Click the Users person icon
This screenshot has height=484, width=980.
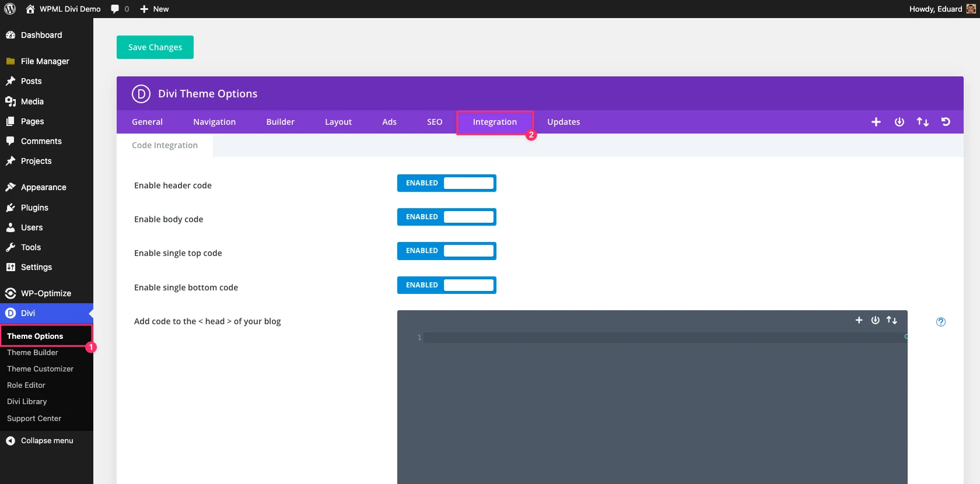pyautogui.click(x=10, y=227)
